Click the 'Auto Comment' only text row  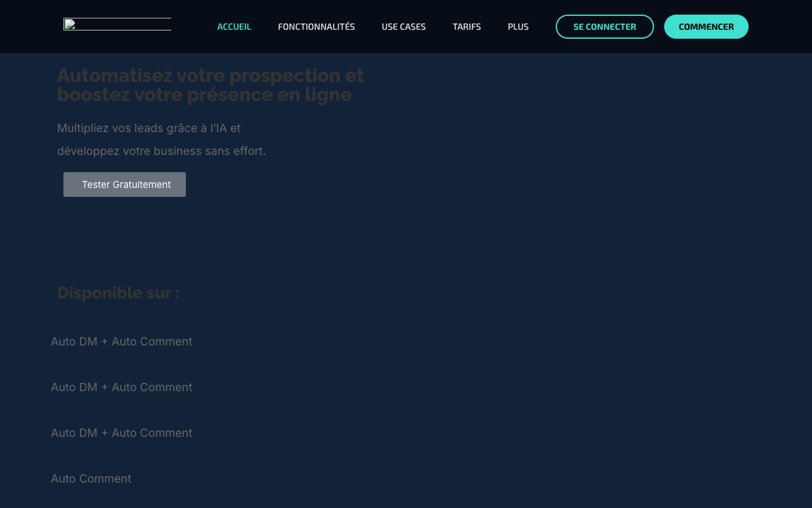(91, 479)
